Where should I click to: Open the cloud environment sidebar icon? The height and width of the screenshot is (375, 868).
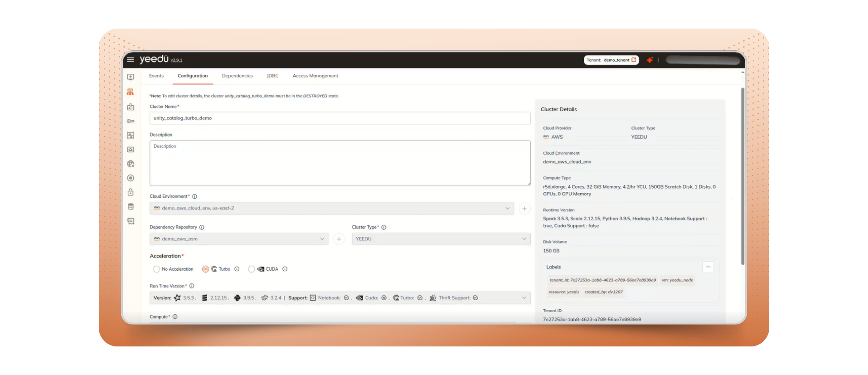tap(131, 150)
